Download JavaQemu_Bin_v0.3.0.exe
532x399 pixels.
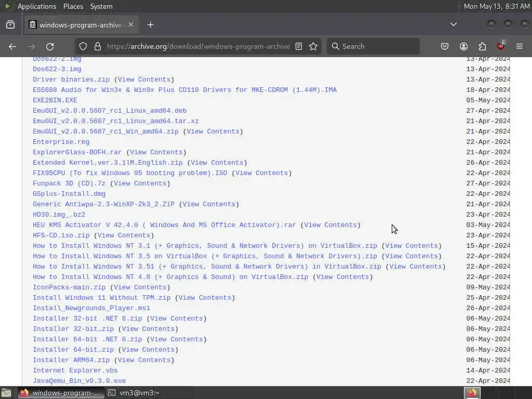pos(79,381)
